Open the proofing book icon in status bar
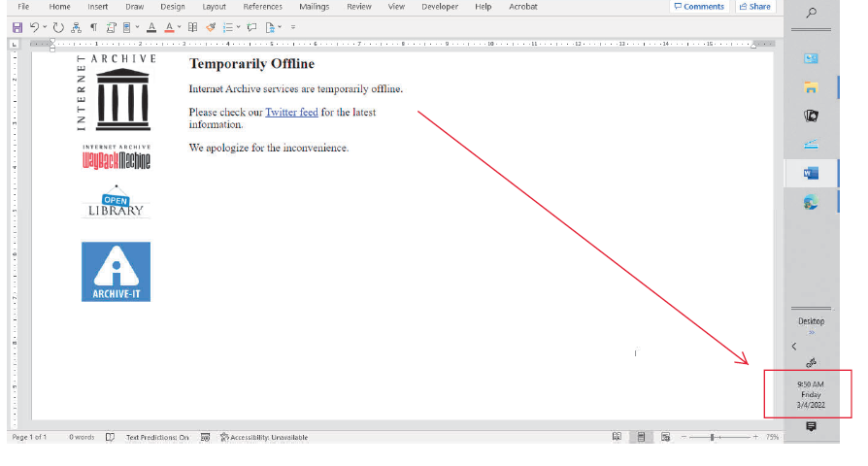 [x=110, y=437]
